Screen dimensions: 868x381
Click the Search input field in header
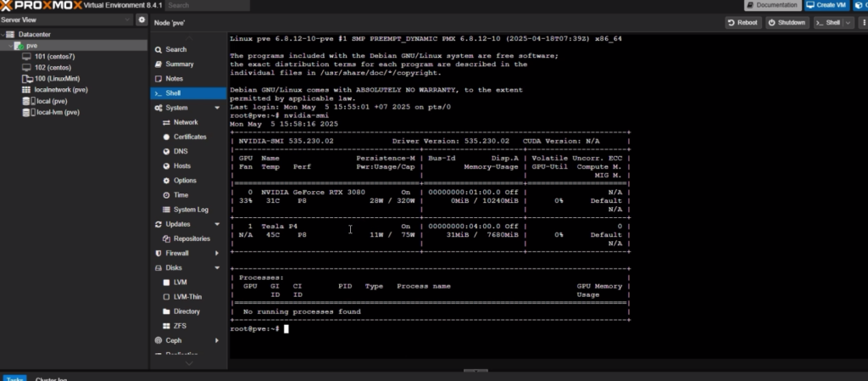coord(208,5)
